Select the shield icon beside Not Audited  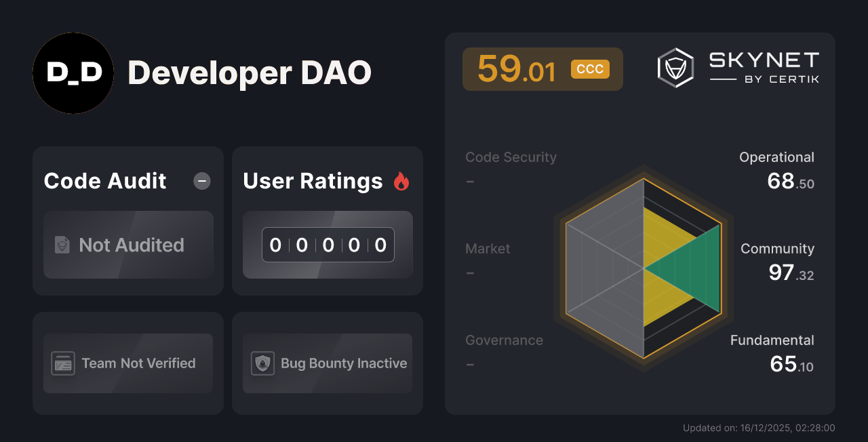point(61,245)
